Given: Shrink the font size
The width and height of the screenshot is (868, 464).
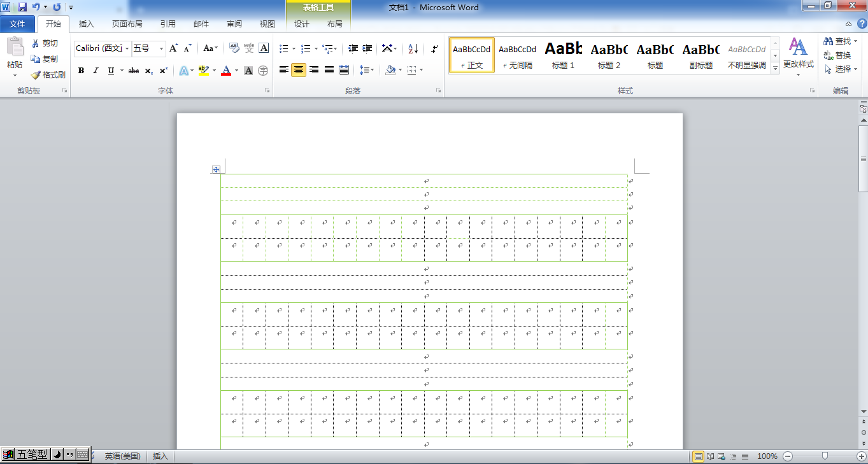Looking at the screenshot, I should (188, 48).
